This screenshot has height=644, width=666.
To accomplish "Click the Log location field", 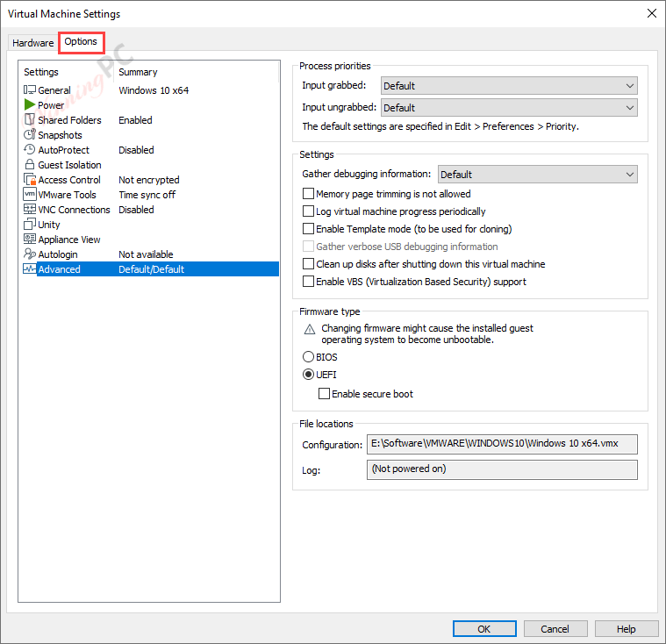I will (x=502, y=469).
